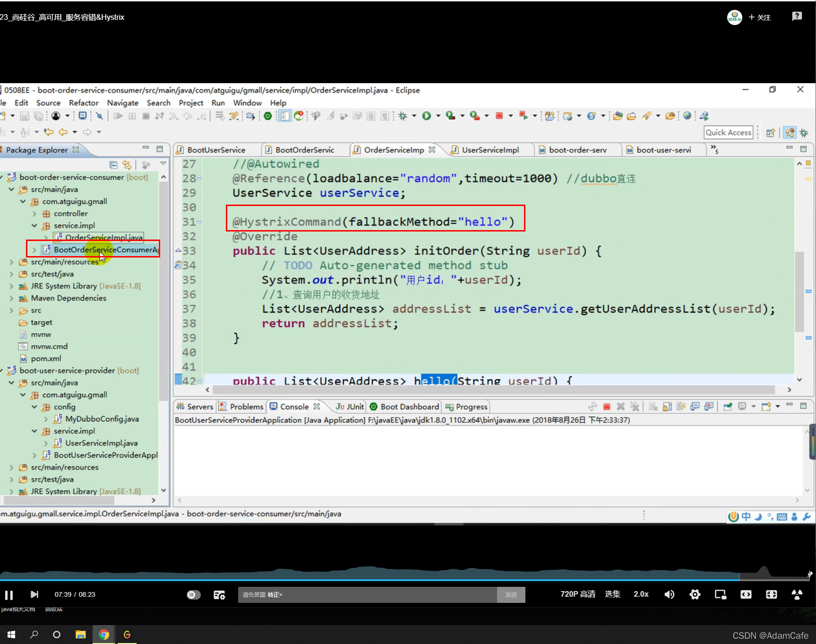This screenshot has width=816, height=644.
Task: Open video player settings gear
Action: point(695,594)
